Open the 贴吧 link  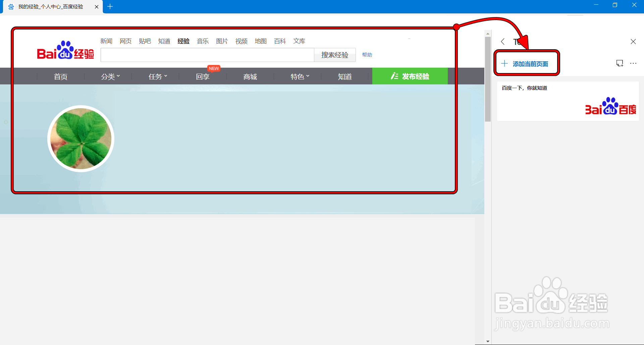[x=145, y=41]
